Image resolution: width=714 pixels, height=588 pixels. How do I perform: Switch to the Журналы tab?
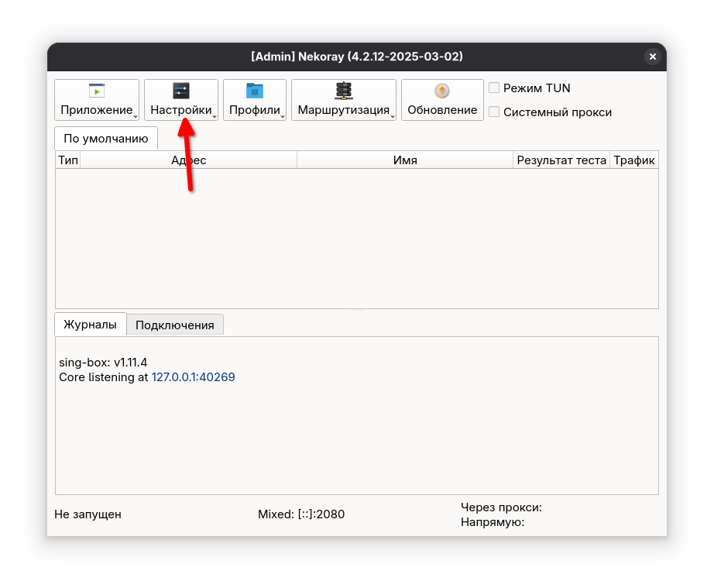point(90,325)
